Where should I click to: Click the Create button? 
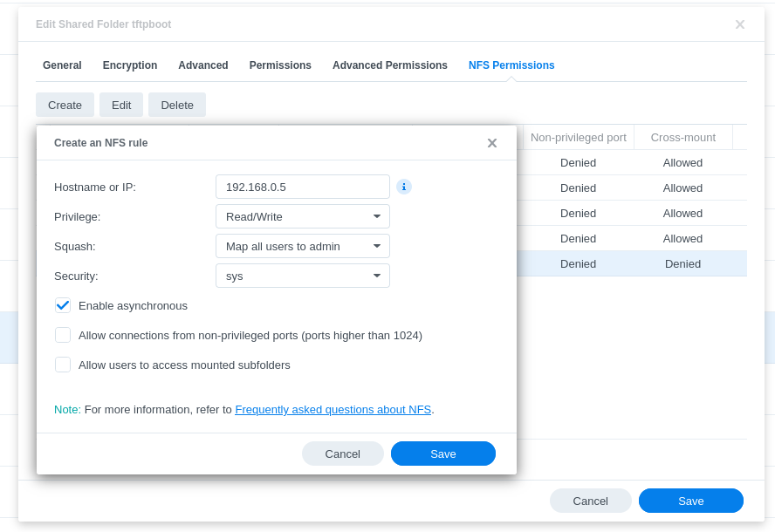65,106
